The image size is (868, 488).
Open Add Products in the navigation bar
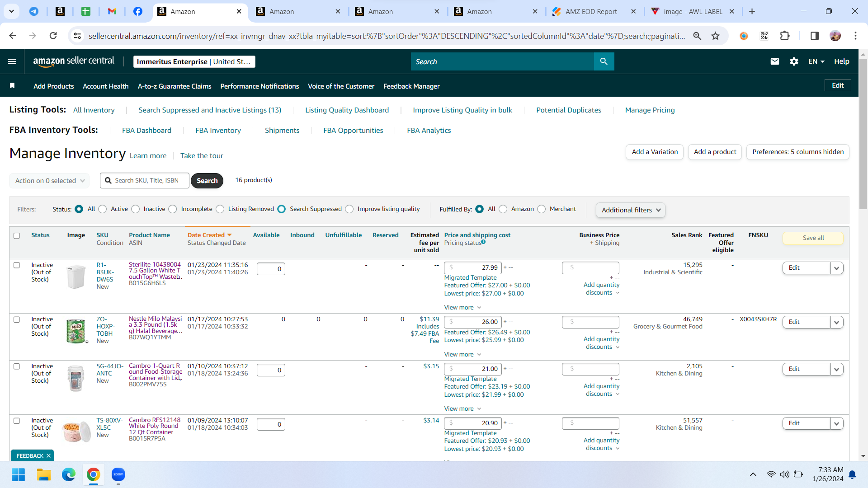pos(53,86)
